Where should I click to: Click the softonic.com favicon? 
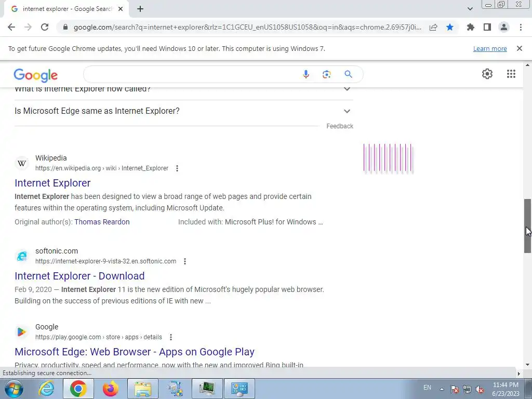[22, 256]
